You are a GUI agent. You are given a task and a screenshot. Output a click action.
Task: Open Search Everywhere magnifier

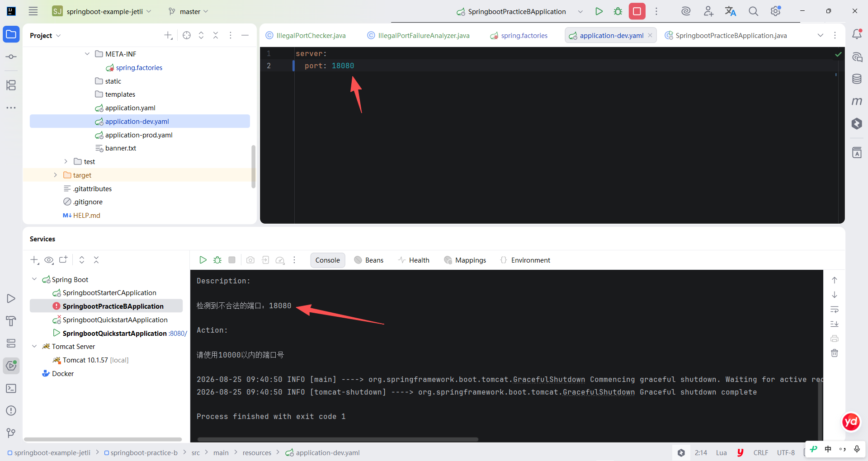pos(753,11)
